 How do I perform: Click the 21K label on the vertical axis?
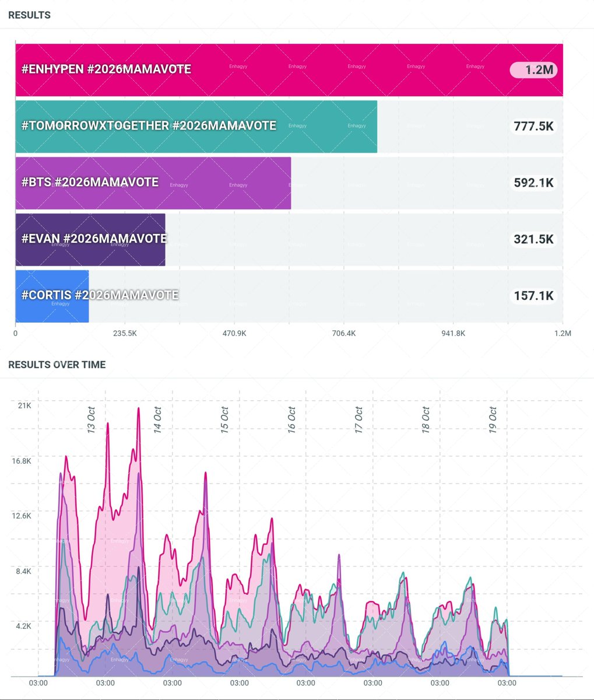pyautogui.click(x=24, y=405)
